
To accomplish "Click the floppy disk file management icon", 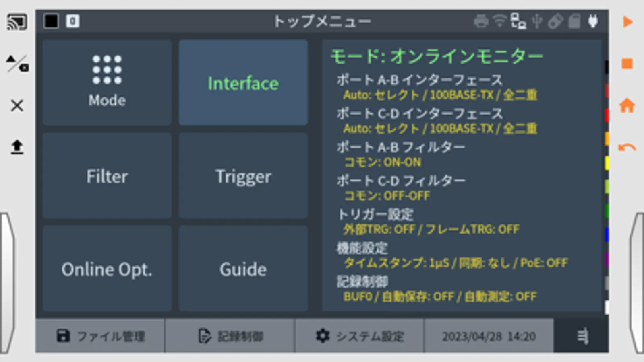I will [63, 335].
